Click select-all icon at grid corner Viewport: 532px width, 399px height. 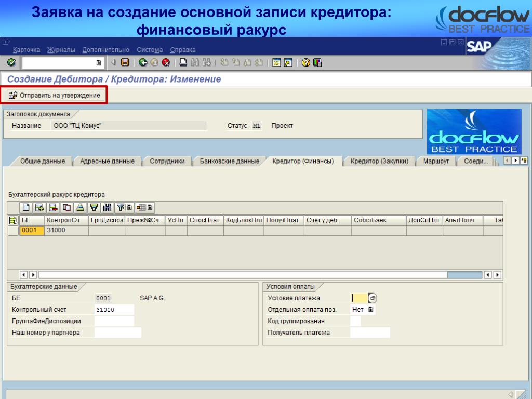point(13,220)
